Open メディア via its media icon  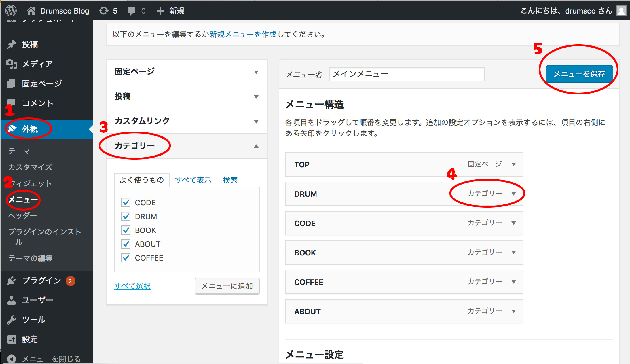point(12,64)
